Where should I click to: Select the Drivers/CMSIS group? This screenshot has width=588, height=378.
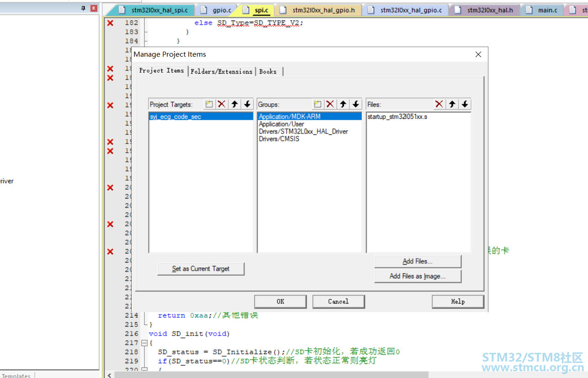[310, 138]
